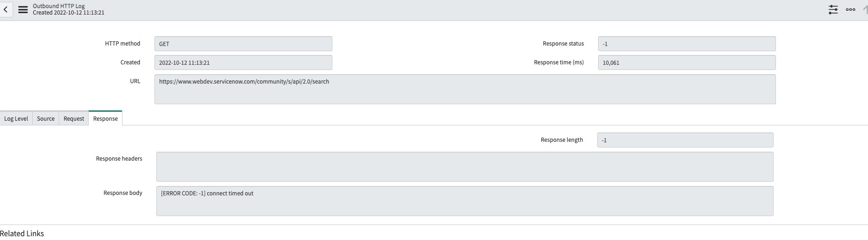Click the URL text field
868x240 pixels.
tap(465, 89)
